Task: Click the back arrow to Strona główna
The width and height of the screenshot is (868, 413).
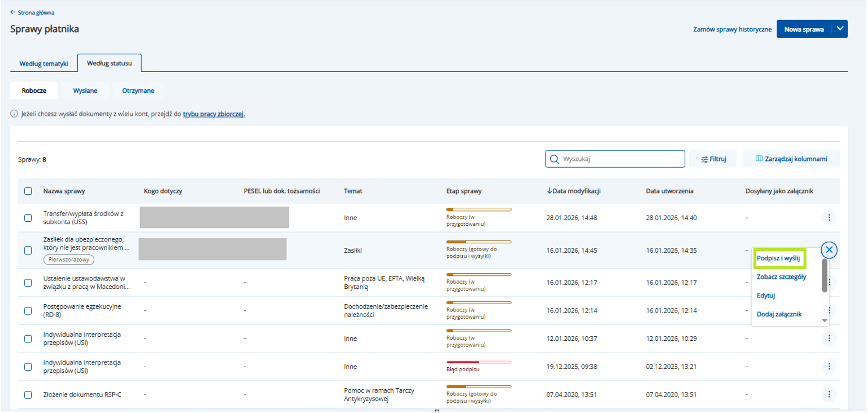Action: coord(13,12)
